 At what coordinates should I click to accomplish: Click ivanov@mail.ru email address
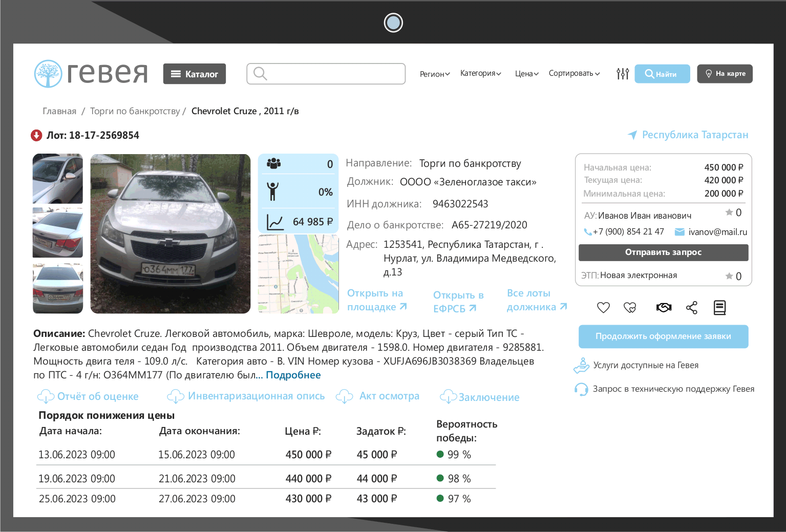coord(718,232)
